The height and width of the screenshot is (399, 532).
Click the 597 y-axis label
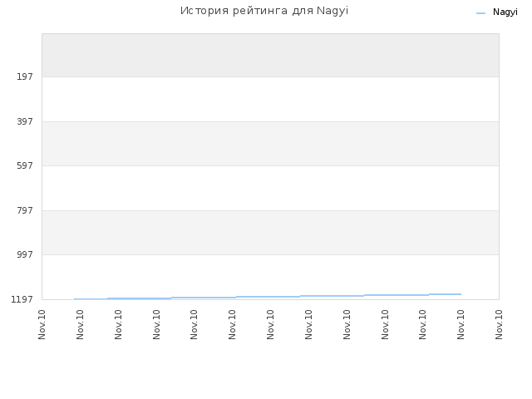pos(25,165)
